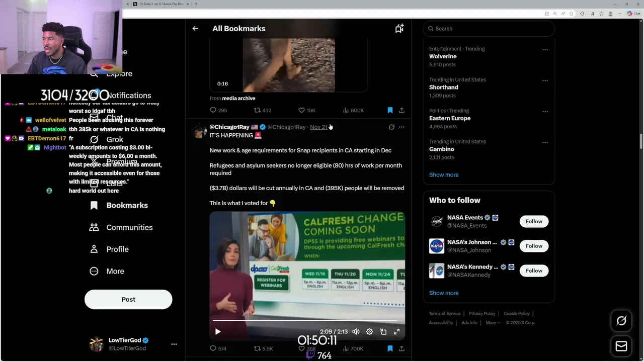Open Ads info footer link
Viewport: 644px width, 362px height.
pyautogui.click(x=469, y=323)
